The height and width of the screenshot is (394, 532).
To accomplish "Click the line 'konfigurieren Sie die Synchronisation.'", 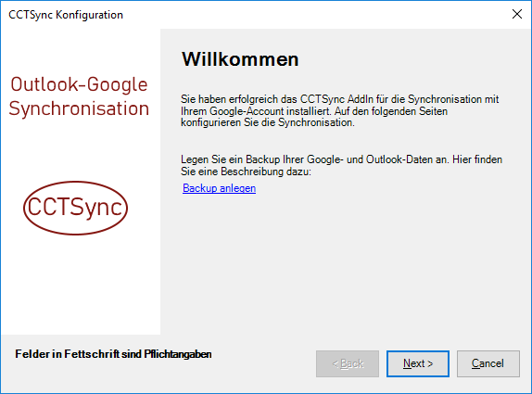I will (267, 122).
